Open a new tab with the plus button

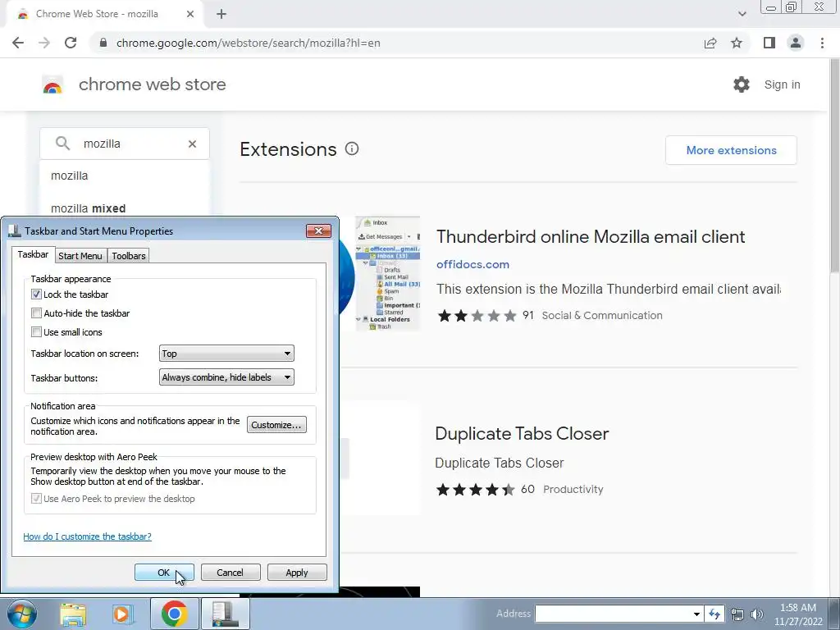(221, 14)
